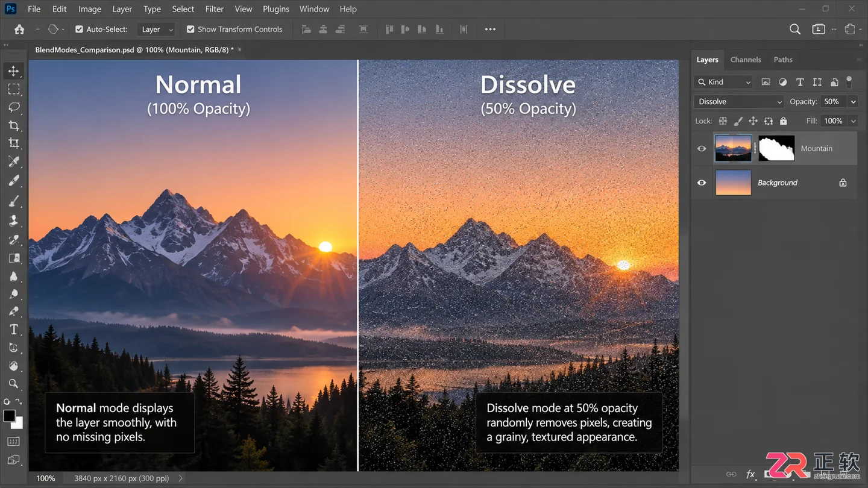Image resolution: width=868 pixels, height=488 pixels.
Task: Click the search magnifier in options bar
Action: coord(795,29)
